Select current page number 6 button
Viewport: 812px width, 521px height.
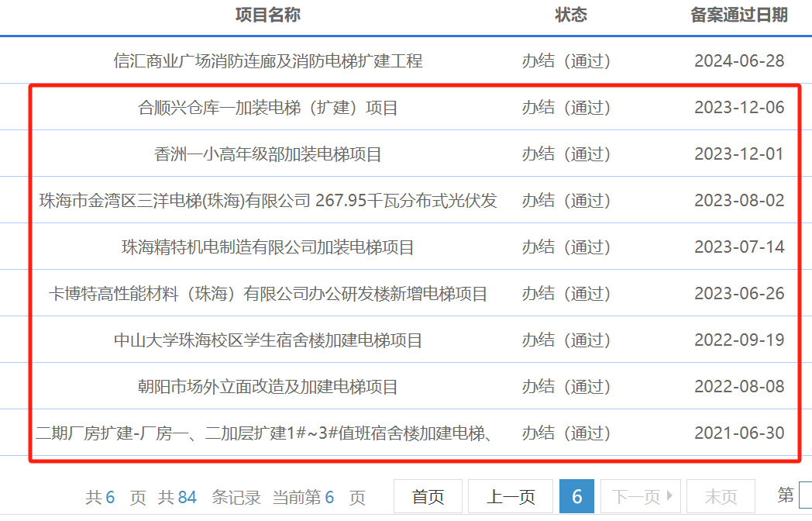tap(577, 497)
